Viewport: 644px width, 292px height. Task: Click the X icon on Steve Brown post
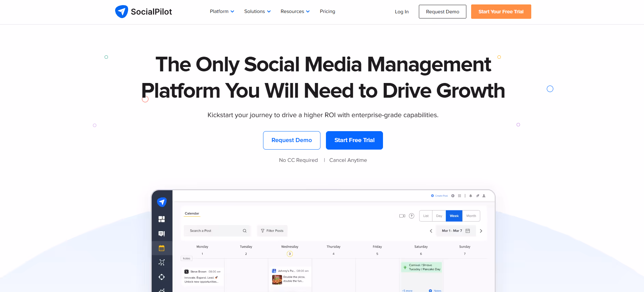pos(187,272)
